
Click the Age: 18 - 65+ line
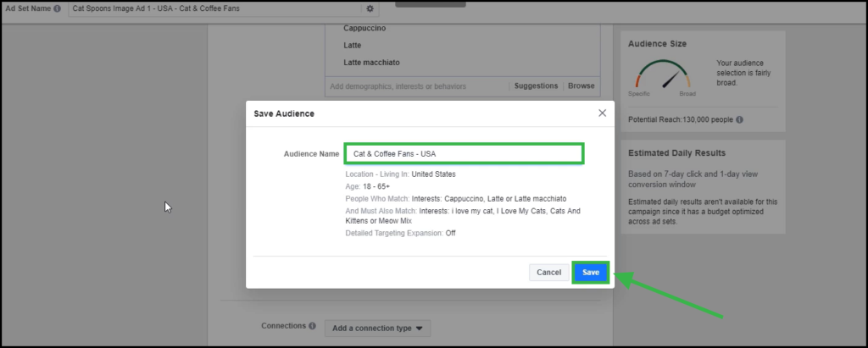368,186
